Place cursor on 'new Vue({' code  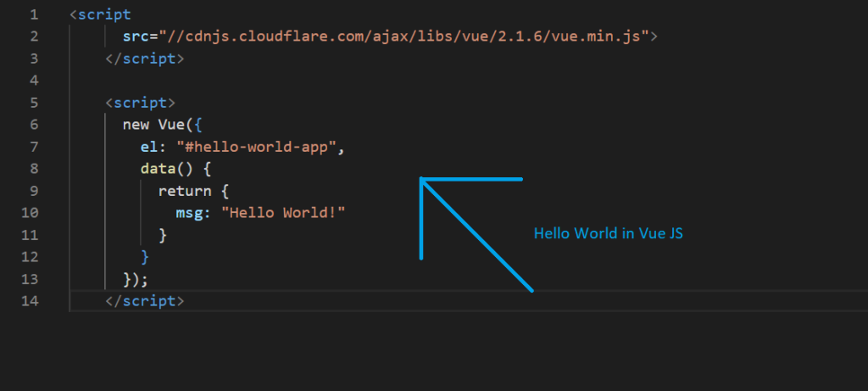coord(163,125)
